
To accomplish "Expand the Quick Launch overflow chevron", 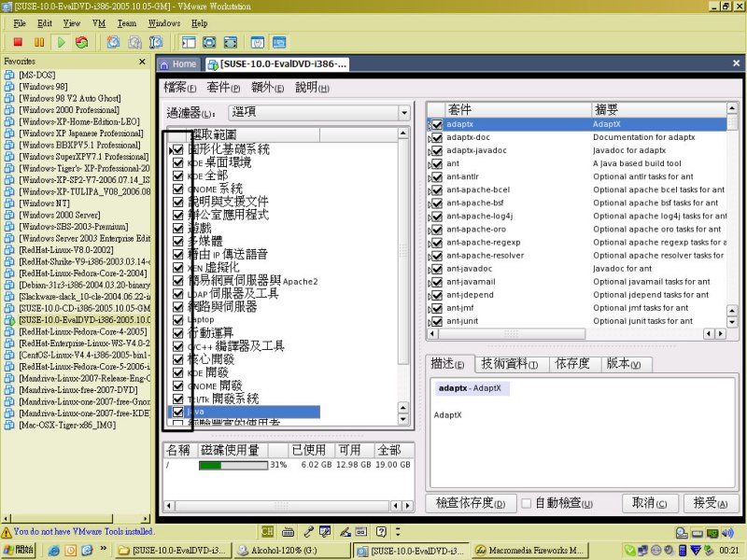I will click(103, 549).
